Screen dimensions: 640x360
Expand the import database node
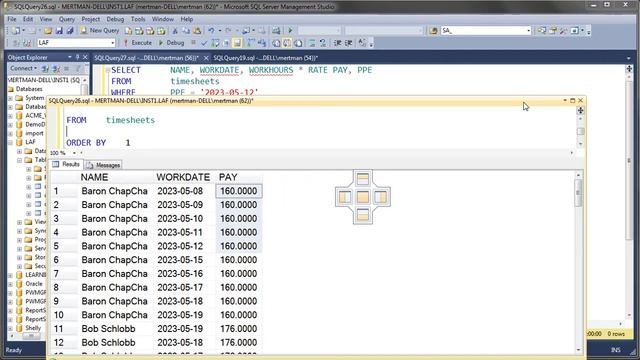(10, 133)
